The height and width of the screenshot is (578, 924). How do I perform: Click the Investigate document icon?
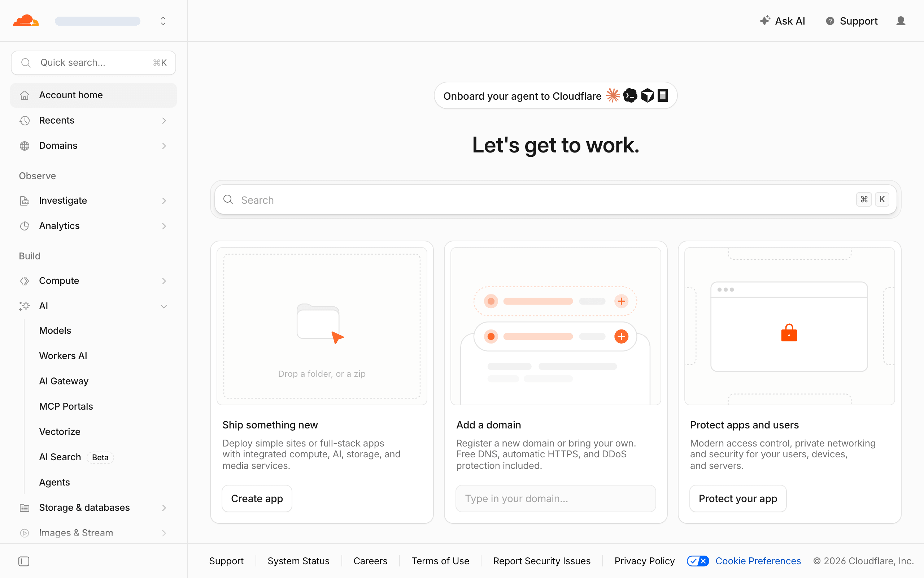coord(25,201)
